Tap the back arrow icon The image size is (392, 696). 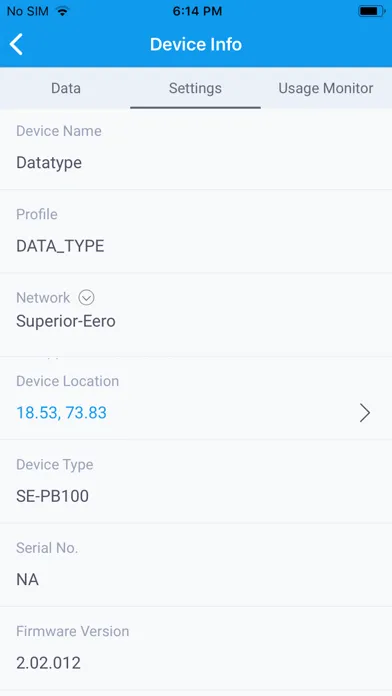(x=16, y=44)
